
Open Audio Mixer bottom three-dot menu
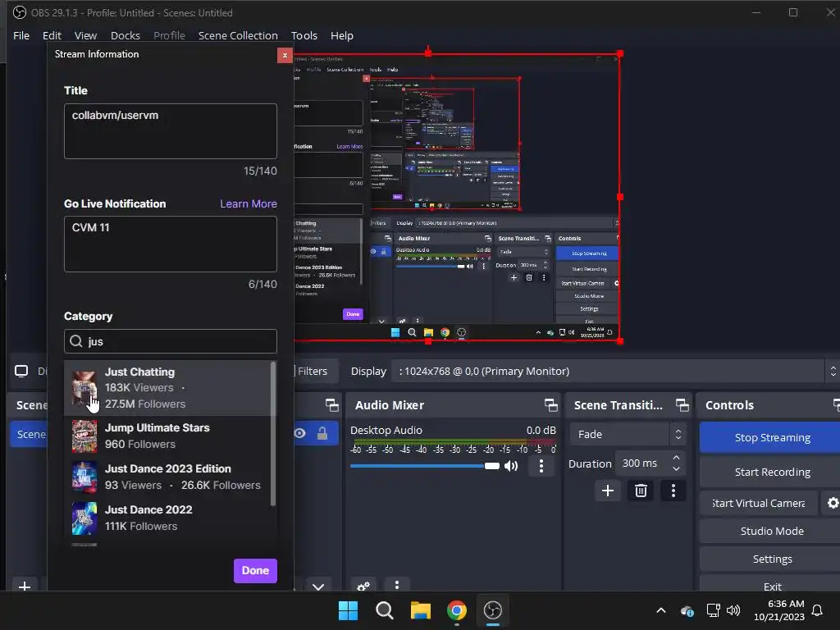point(396,586)
